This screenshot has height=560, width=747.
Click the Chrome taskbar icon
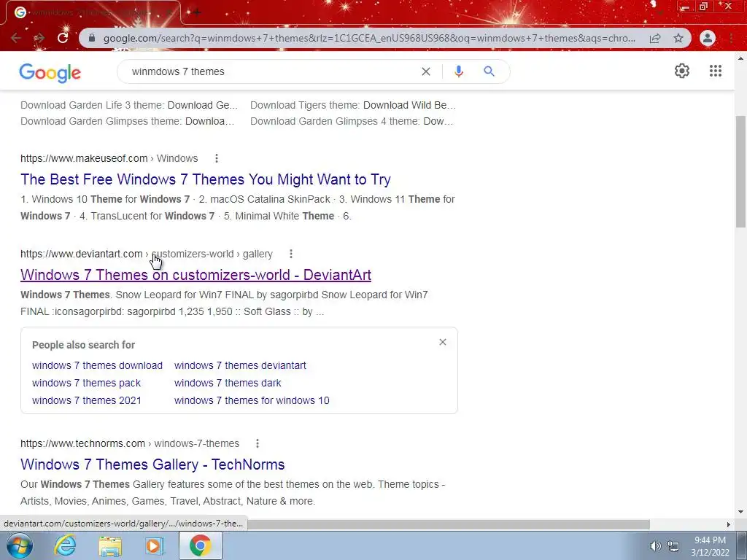(200, 545)
